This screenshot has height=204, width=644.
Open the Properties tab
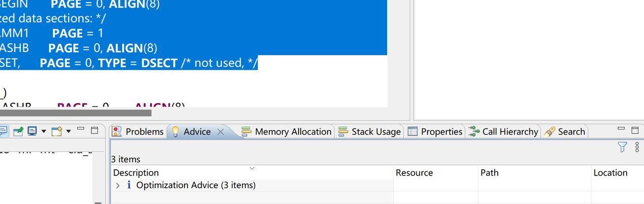(435, 132)
